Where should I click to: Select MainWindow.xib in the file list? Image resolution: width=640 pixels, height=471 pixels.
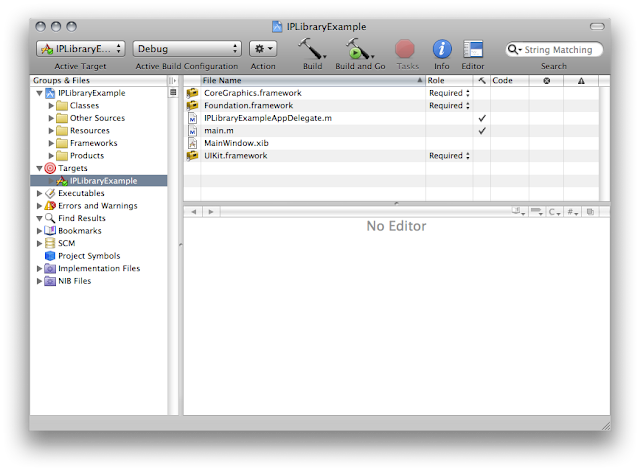[236, 143]
